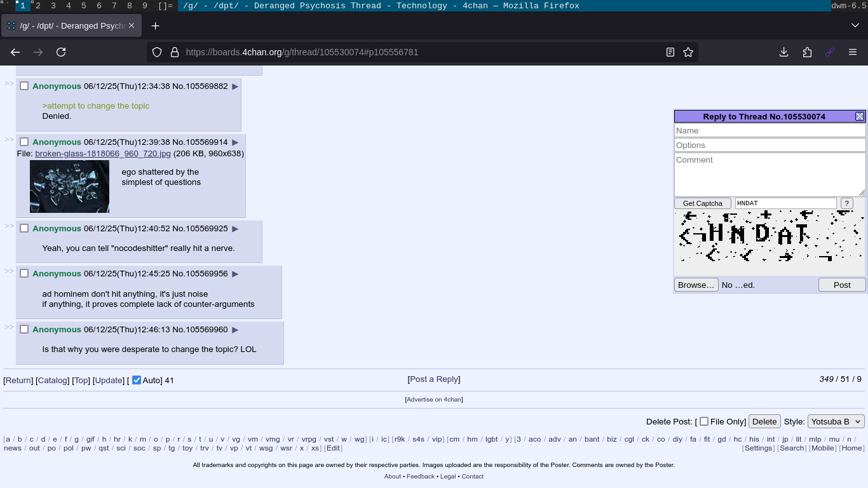This screenshot has height=488, width=868.
Task: Click the Post a Reply link
Action: tap(434, 379)
